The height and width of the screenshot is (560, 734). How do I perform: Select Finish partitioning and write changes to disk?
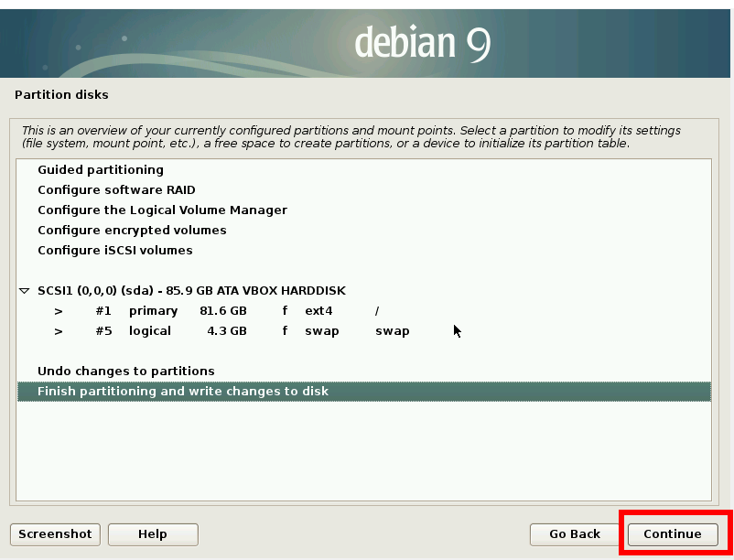pos(364,391)
